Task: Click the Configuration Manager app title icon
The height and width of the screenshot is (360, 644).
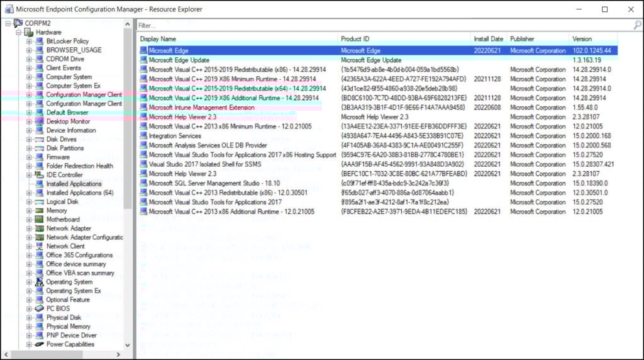Action: [x=9, y=9]
